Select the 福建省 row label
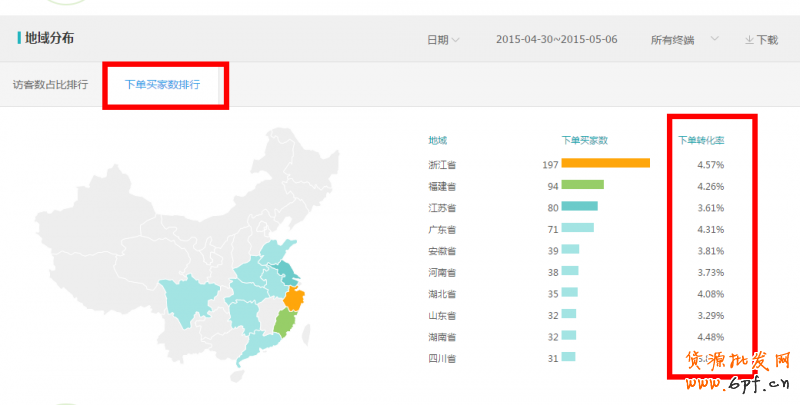 (442, 186)
